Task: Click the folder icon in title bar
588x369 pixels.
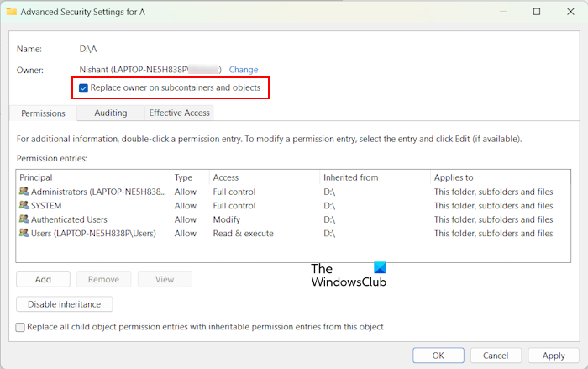Action: tap(11, 12)
